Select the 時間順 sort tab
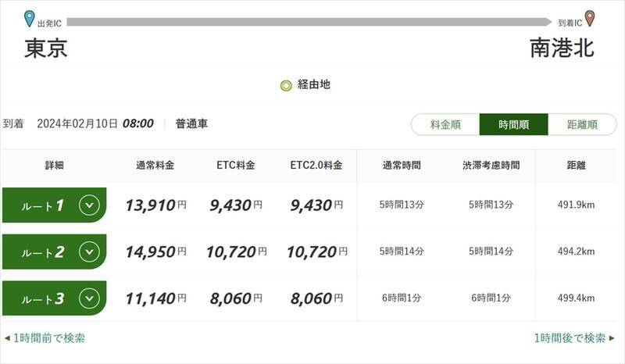Screen dimensions: 625x364 click(x=513, y=124)
